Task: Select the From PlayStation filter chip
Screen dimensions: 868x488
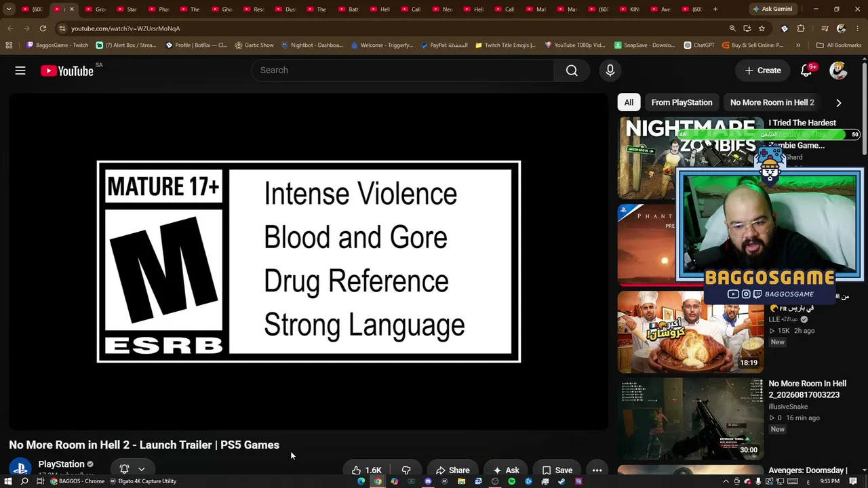Action: tap(682, 102)
